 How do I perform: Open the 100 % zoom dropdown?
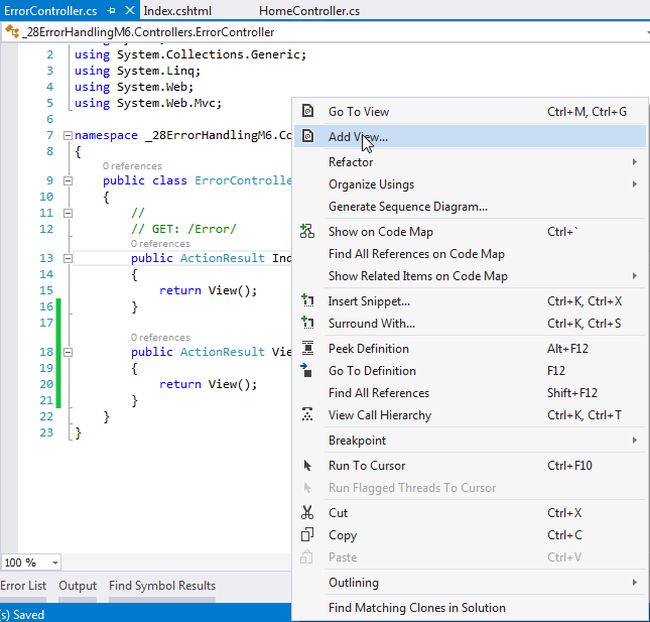tap(54, 563)
